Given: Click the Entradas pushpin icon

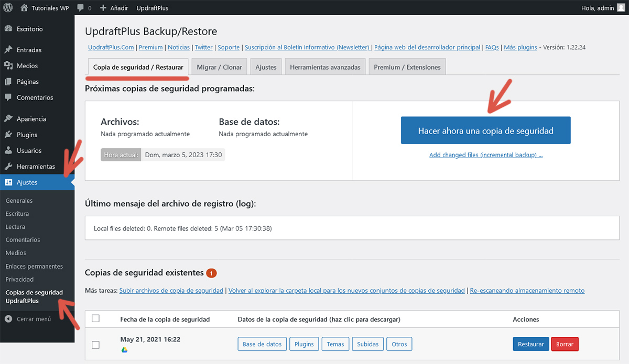Looking at the screenshot, I should (8, 50).
